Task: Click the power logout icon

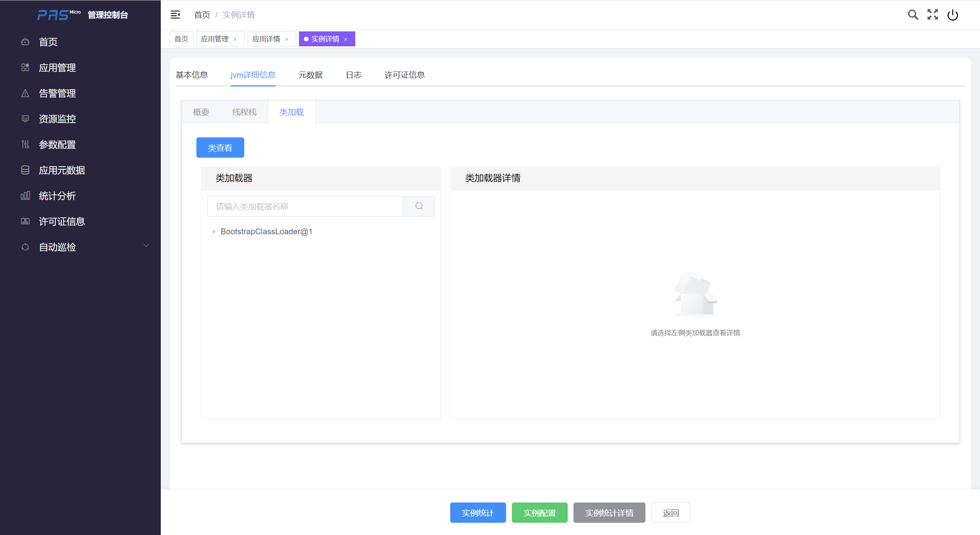Action: [x=952, y=15]
